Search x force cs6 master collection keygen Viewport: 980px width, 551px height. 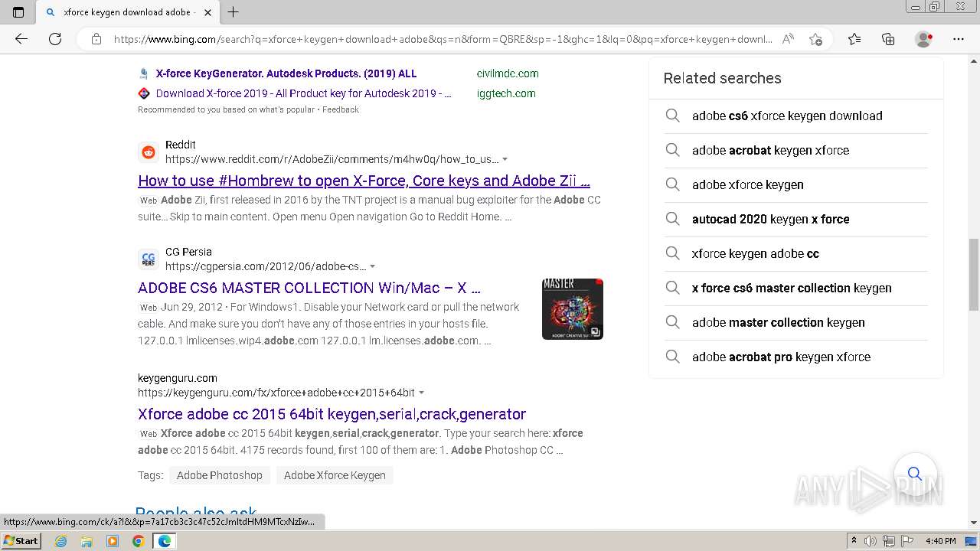pos(795,288)
